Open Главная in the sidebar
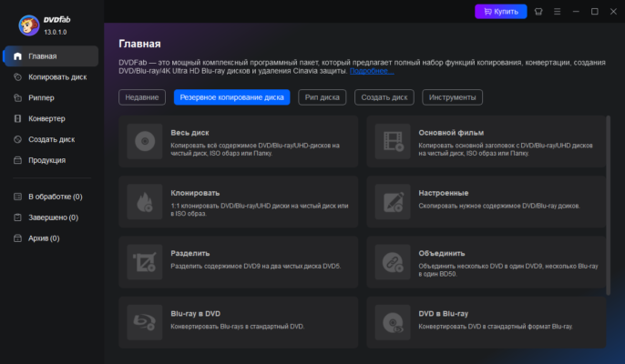 point(51,56)
